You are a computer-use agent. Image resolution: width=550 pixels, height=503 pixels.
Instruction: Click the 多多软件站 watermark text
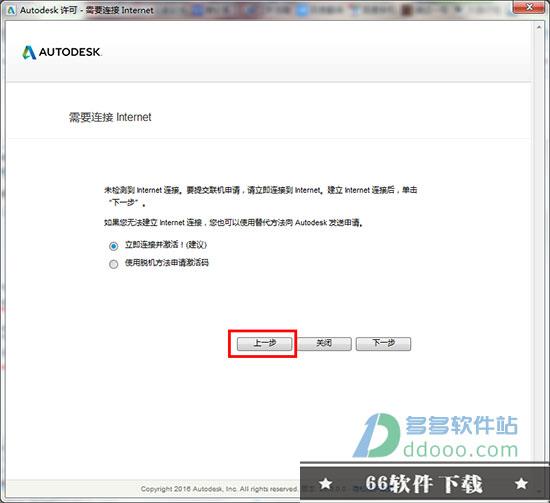462,425
